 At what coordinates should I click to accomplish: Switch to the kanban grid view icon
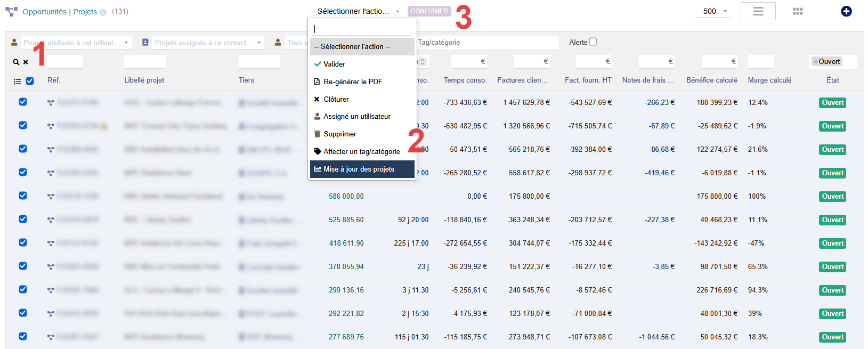[798, 11]
